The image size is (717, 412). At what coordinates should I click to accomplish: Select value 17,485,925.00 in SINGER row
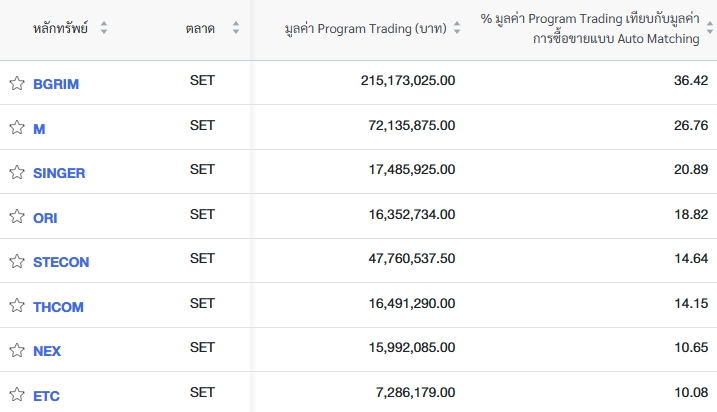tap(412, 170)
